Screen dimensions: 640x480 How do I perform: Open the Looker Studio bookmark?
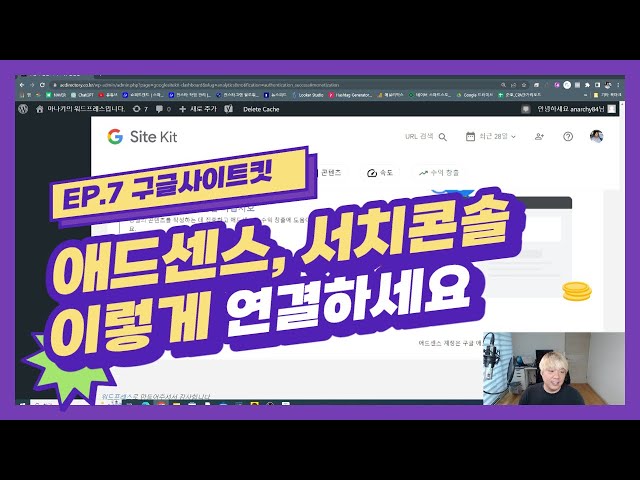pyautogui.click(x=308, y=95)
